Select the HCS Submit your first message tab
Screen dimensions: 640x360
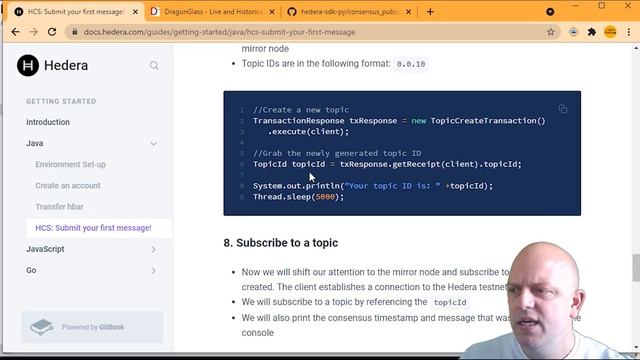tap(76, 12)
